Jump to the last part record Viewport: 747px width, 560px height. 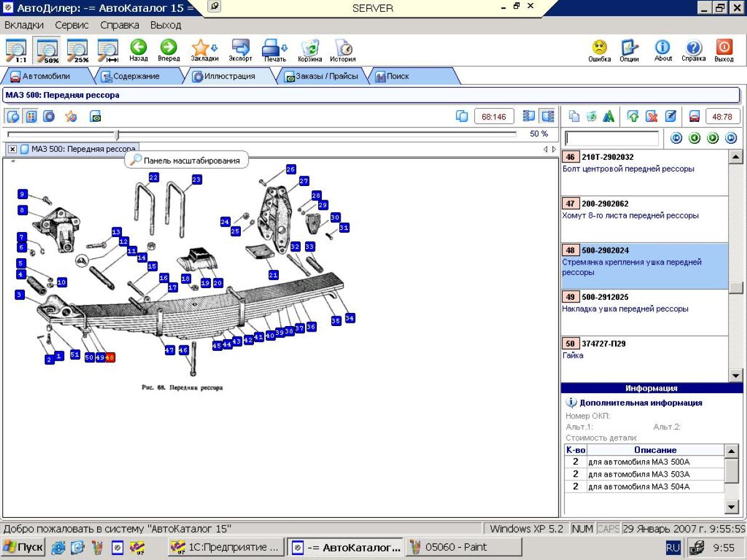(x=731, y=138)
